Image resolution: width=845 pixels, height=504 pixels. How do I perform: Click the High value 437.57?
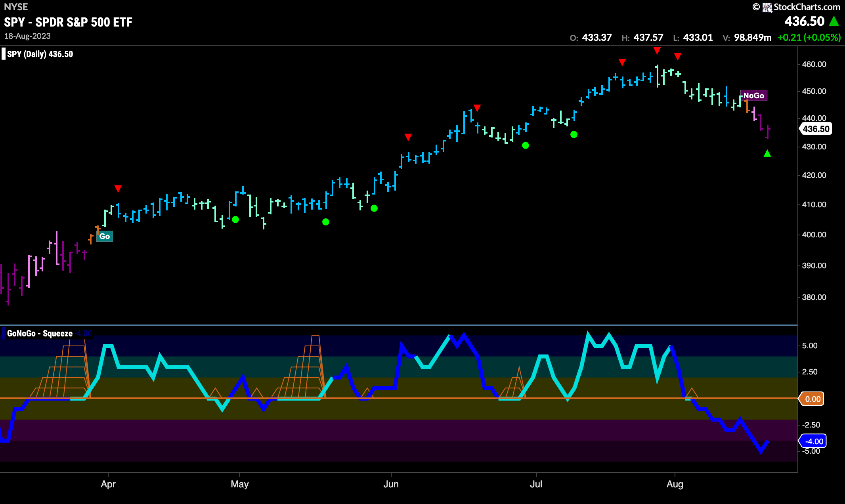648,38
